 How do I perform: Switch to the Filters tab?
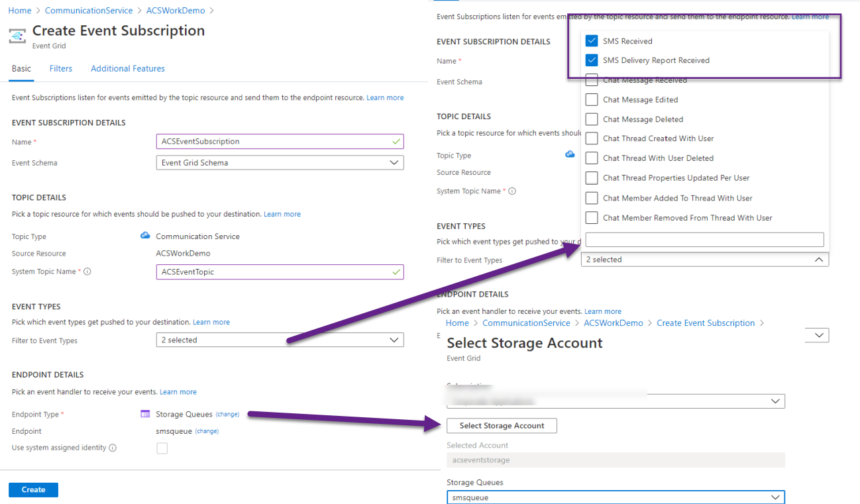61,68
